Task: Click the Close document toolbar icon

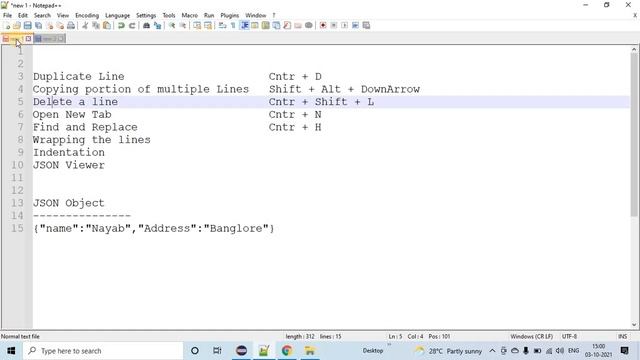Action: [x=49, y=25]
